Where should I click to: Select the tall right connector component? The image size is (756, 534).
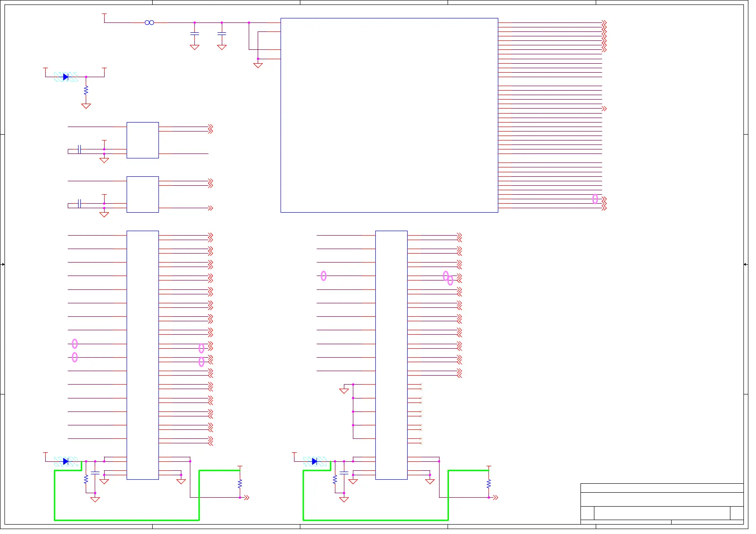pos(391,355)
